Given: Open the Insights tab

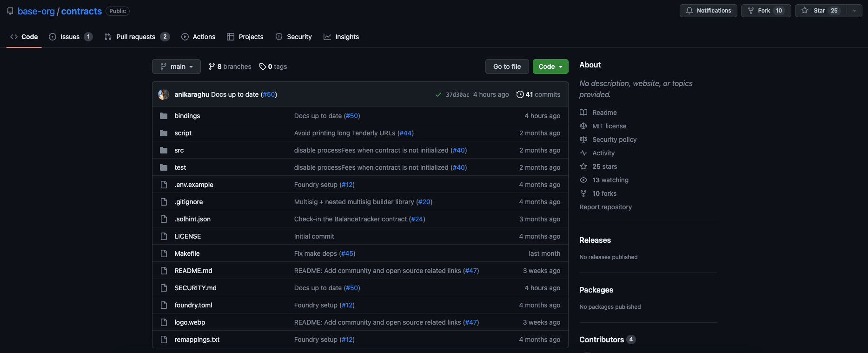Looking at the screenshot, I should tap(341, 37).
